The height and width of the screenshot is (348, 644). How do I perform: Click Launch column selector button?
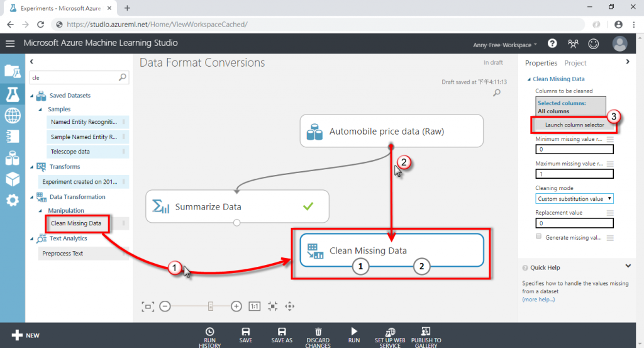pos(575,125)
